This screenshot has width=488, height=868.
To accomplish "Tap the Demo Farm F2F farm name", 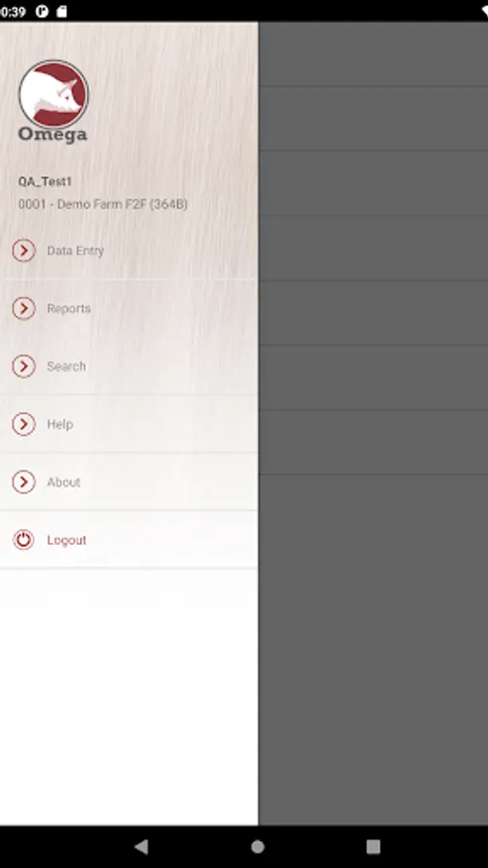I will coord(103,204).
